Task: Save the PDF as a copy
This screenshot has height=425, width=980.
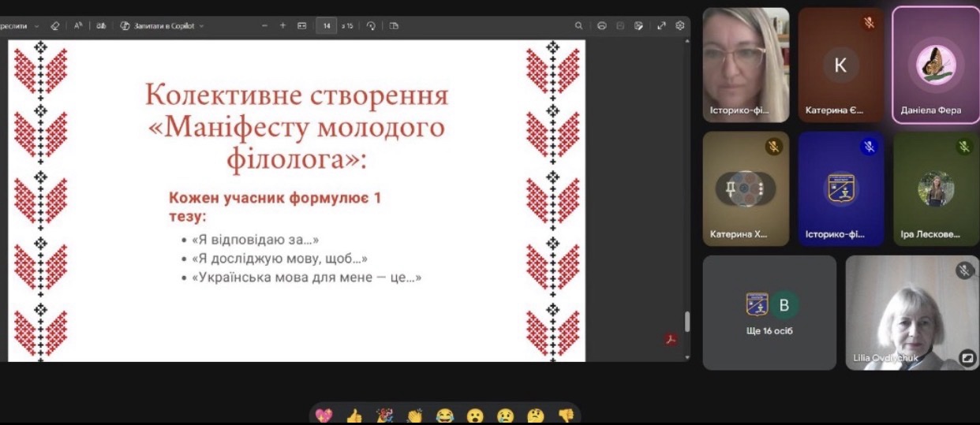Action: coord(638,25)
